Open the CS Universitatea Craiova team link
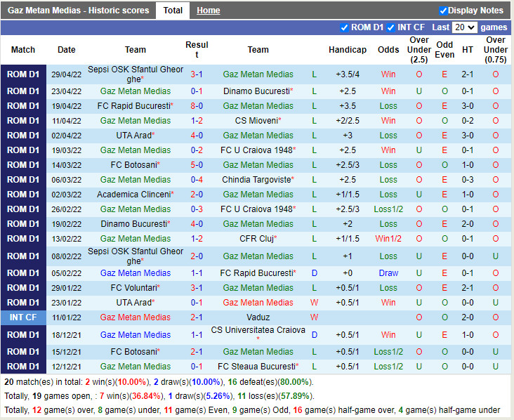The height and width of the screenshot is (420, 514). pos(258,330)
